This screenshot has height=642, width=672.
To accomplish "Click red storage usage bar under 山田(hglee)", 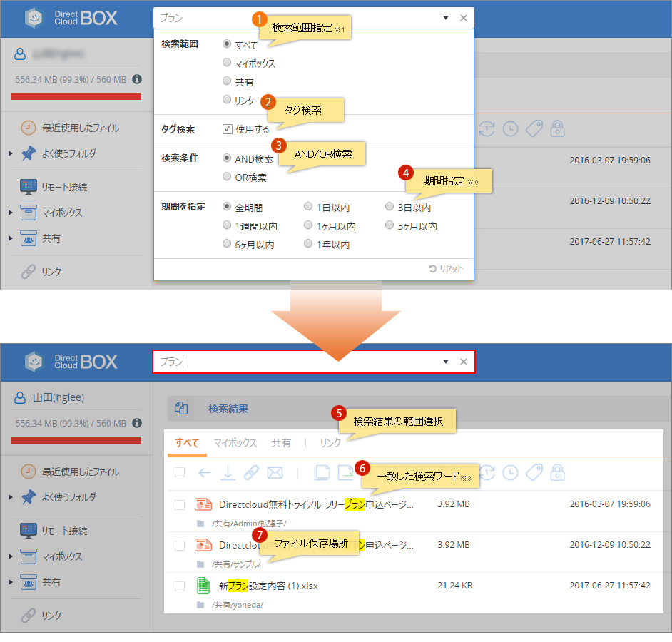I will coord(76,439).
